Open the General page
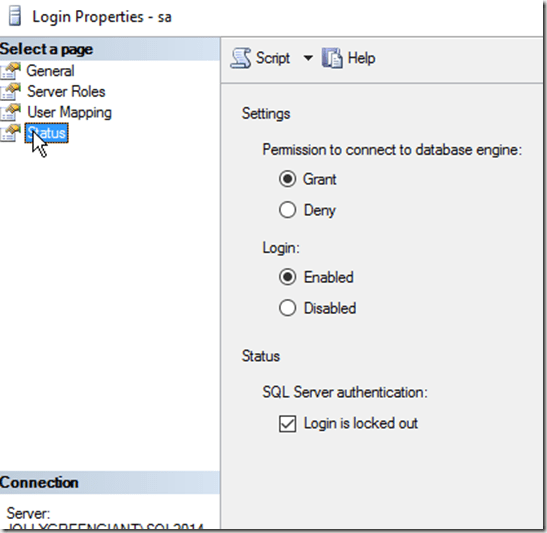The width and height of the screenshot is (547, 533). (x=51, y=71)
